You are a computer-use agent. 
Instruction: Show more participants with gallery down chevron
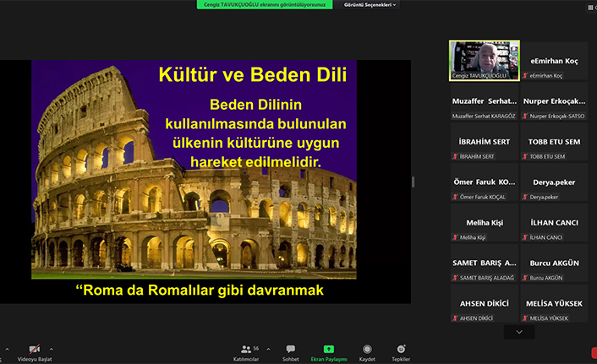click(519, 332)
